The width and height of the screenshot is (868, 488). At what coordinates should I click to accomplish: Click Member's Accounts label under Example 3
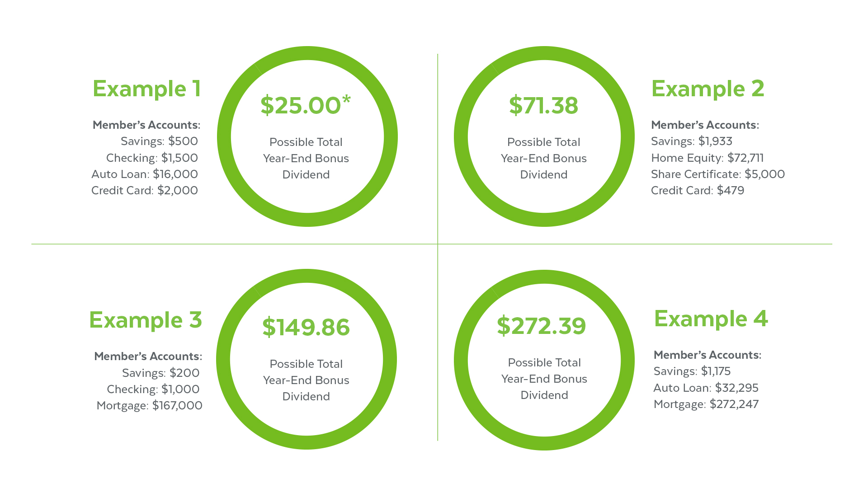148,357
